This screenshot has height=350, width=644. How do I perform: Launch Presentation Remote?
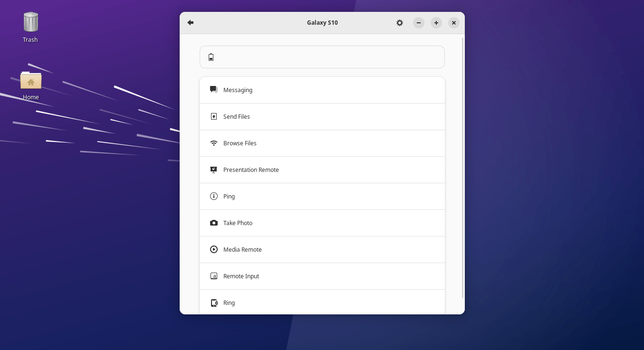pos(322,170)
